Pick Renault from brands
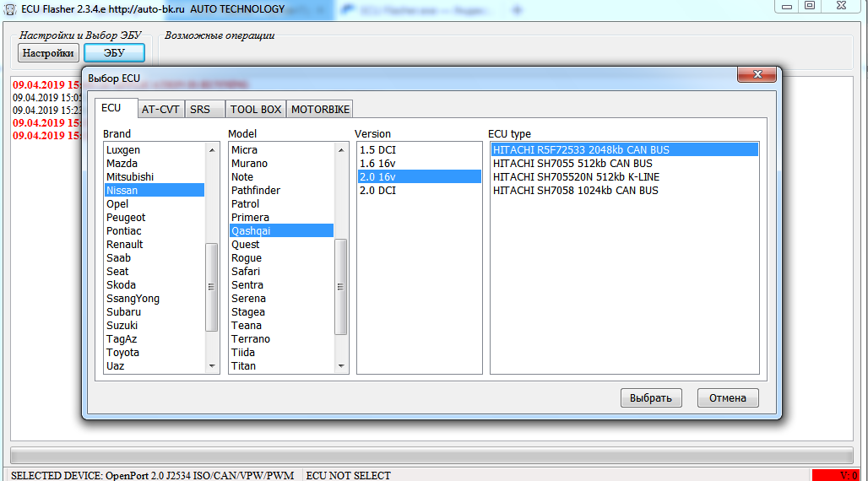Screen dimensions: 868x481 tap(154, 244)
